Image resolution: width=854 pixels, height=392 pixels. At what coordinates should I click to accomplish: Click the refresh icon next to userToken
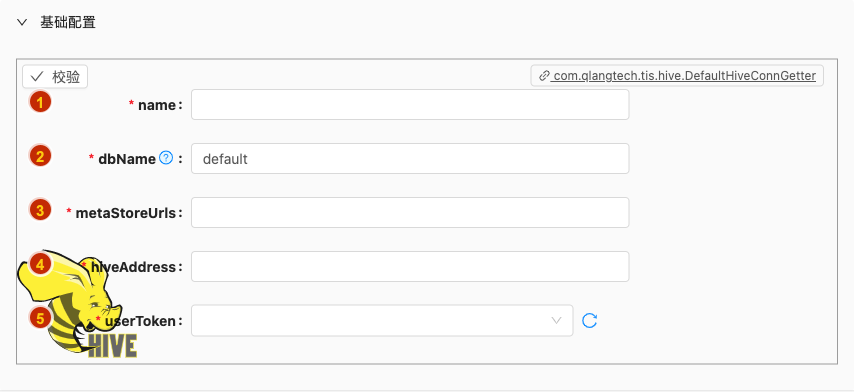tap(589, 320)
